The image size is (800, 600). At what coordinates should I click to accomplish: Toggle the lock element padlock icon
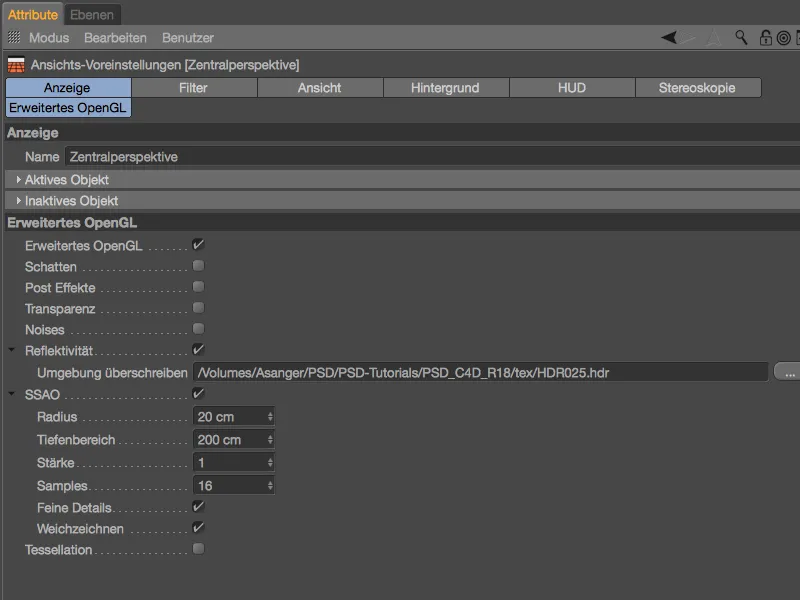(x=765, y=37)
